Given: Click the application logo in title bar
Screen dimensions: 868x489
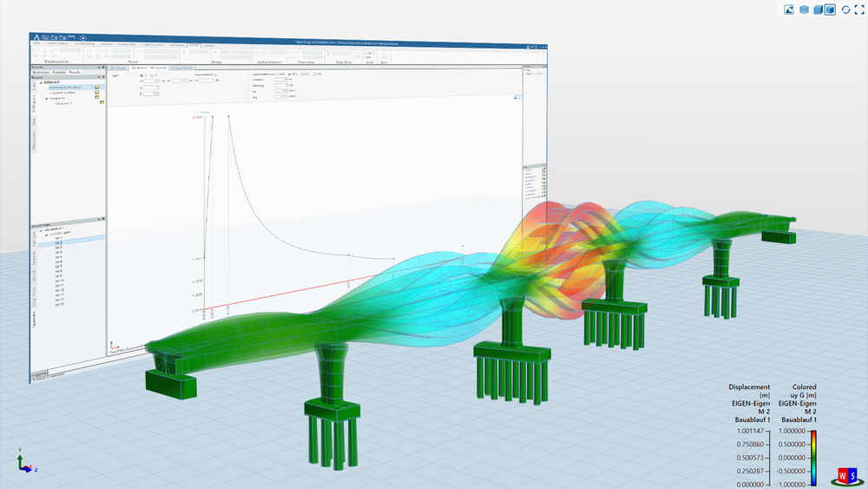Looking at the screenshot, I should [x=36, y=37].
